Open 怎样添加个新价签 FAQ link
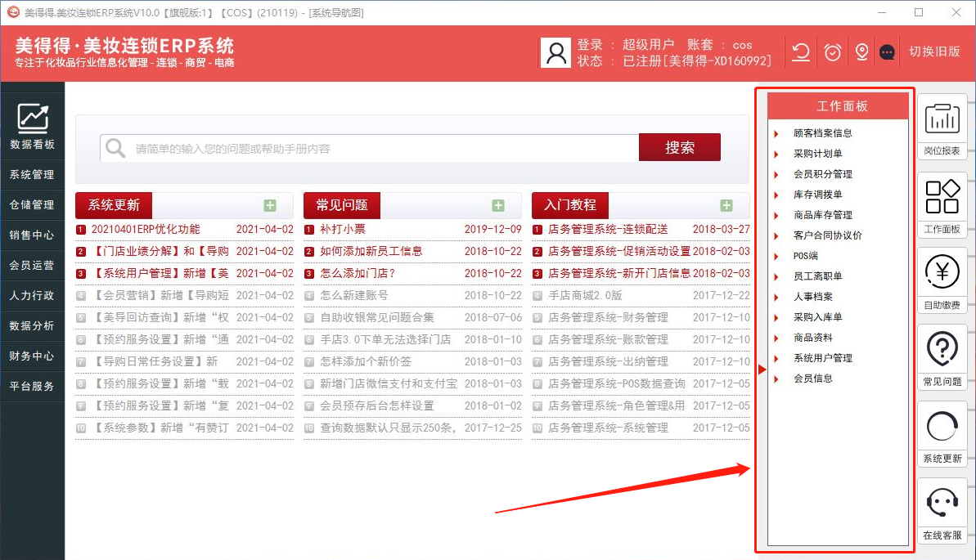This screenshot has width=976, height=560. click(x=366, y=361)
